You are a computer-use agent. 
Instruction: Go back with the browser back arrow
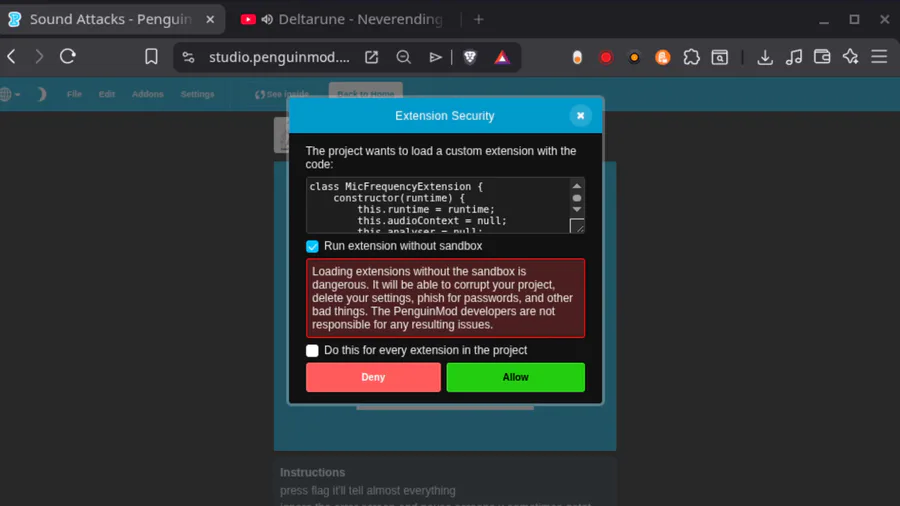(11, 56)
